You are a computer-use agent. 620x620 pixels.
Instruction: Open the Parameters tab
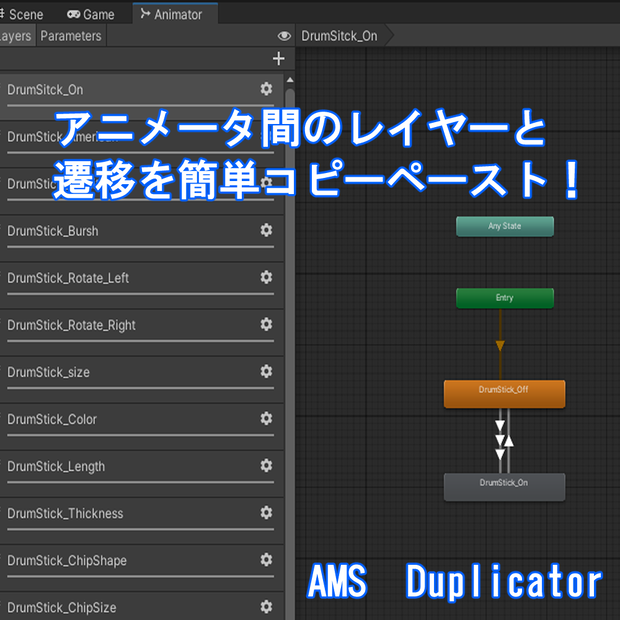click(x=71, y=36)
